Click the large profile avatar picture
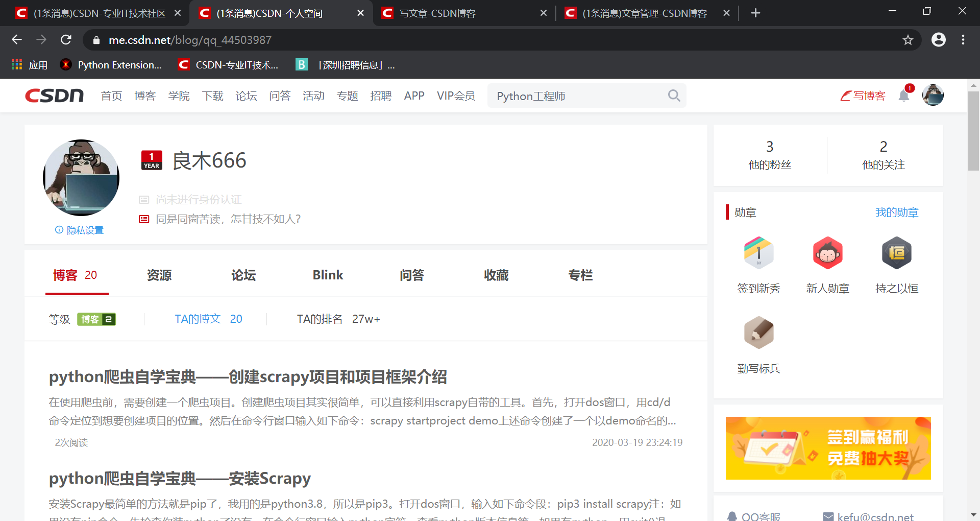Viewport: 980px width, 521px height. 81,178
